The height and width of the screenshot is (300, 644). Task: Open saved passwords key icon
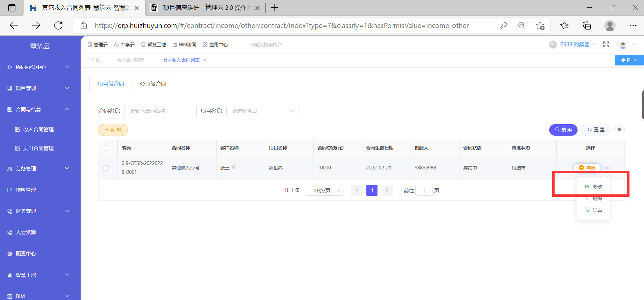tap(504, 25)
